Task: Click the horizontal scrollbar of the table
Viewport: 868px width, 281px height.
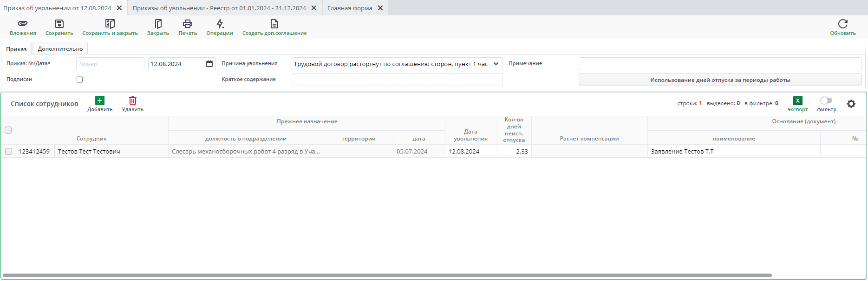Action: (387, 275)
